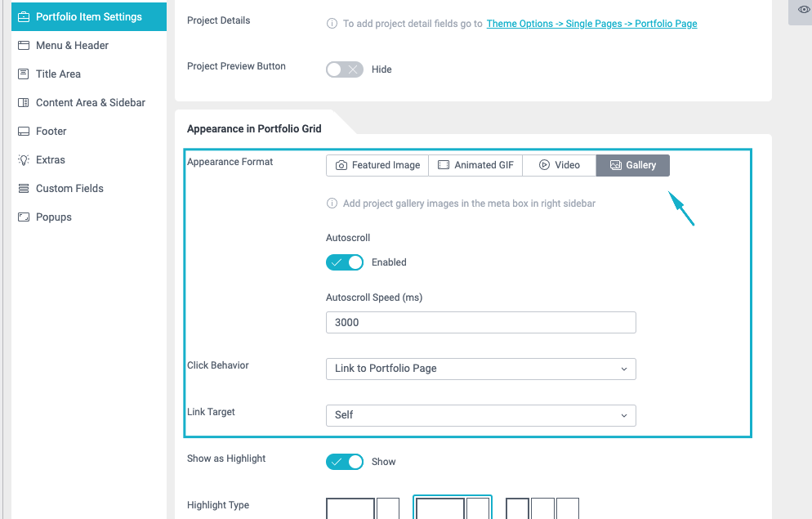812x519 pixels.
Task: Click the Menu & Header sidebar icon
Action: point(24,46)
